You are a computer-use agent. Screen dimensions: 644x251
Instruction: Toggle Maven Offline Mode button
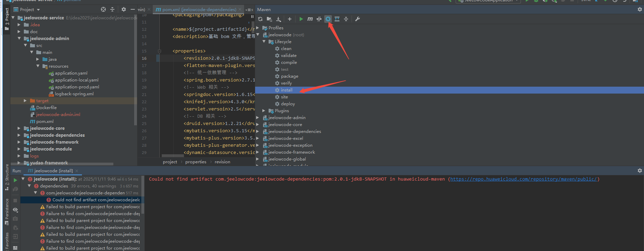point(319,19)
